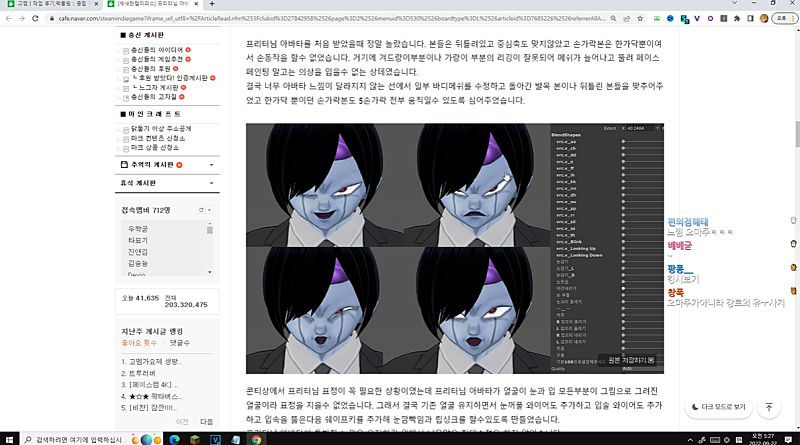This screenshot has height=445, width=800.
Task: Open Windows Start menu
Action: tap(9, 438)
